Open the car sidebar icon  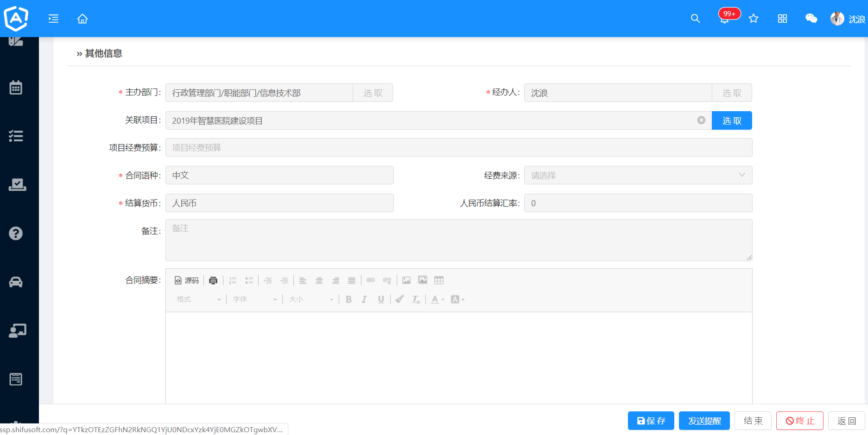[x=16, y=282]
